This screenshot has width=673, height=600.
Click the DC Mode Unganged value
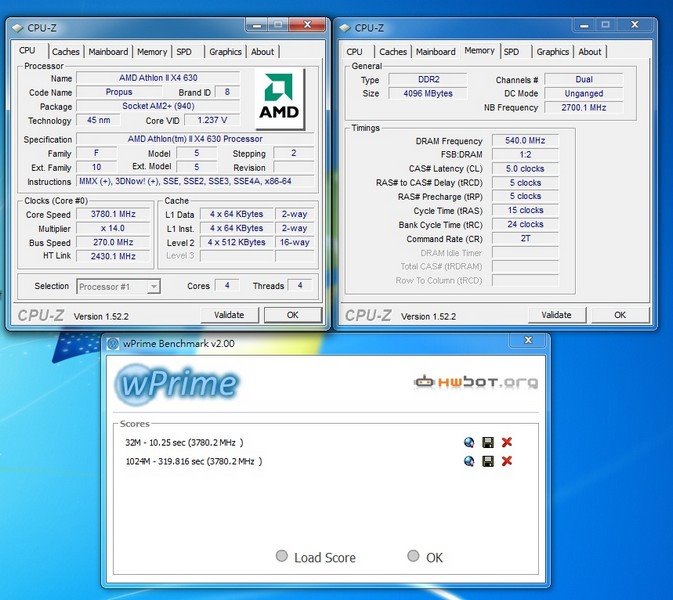(x=584, y=94)
